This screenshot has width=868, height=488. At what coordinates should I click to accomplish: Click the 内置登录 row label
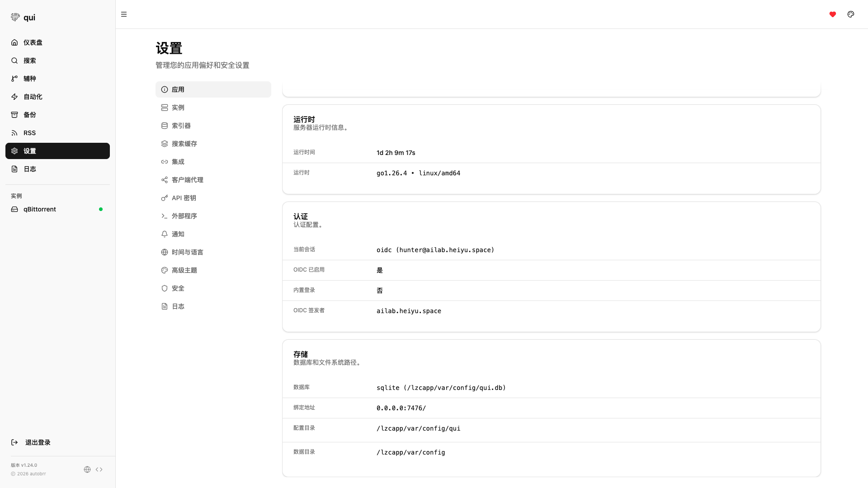click(304, 290)
